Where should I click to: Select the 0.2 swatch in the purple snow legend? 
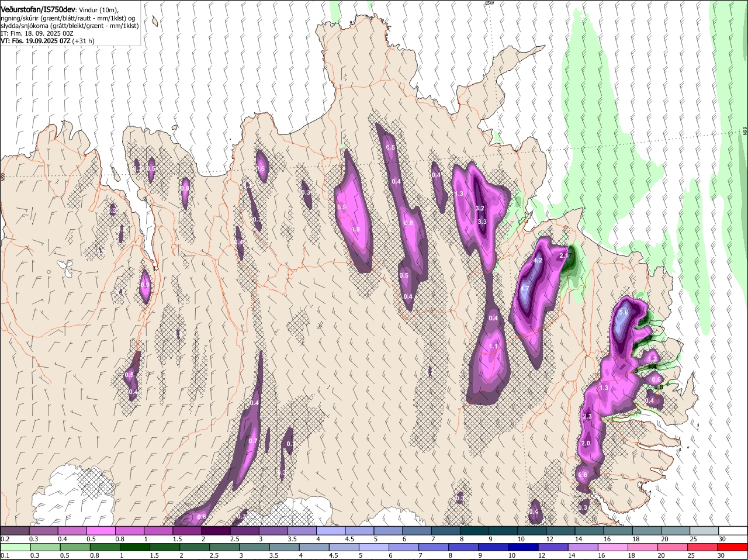15,530
